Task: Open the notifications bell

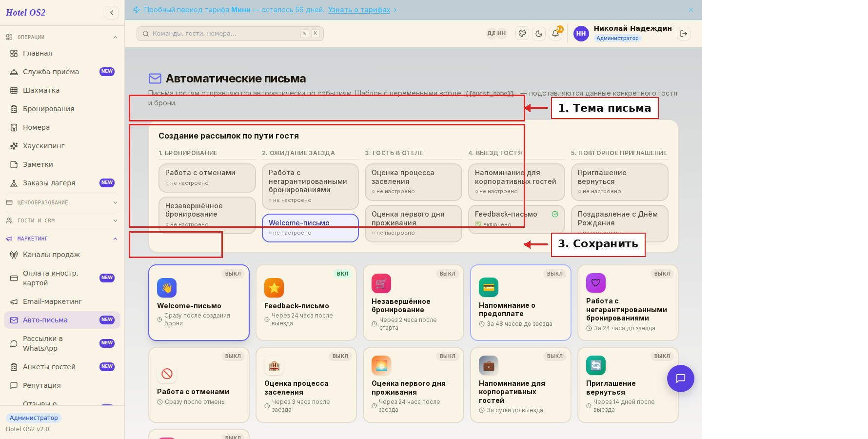Action: (555, 34)
